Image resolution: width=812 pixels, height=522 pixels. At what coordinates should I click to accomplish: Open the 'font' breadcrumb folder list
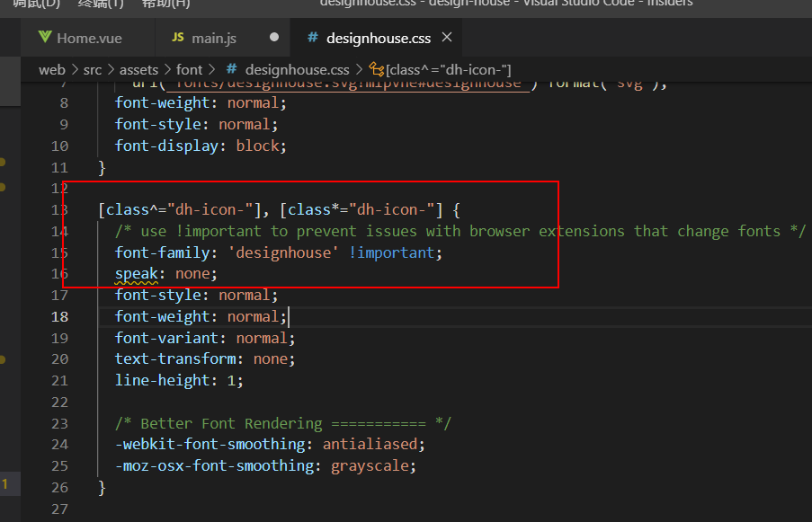189,69
